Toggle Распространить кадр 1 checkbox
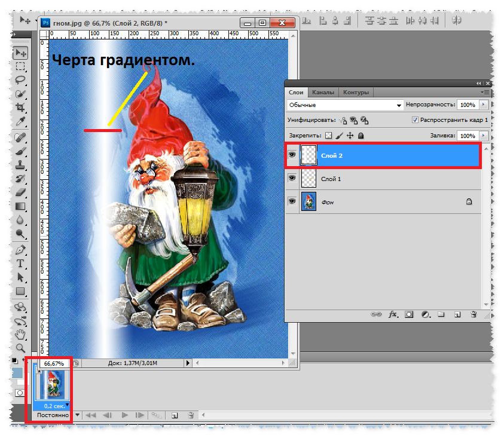Screen dimensions: 504x438 click(415, 120)
